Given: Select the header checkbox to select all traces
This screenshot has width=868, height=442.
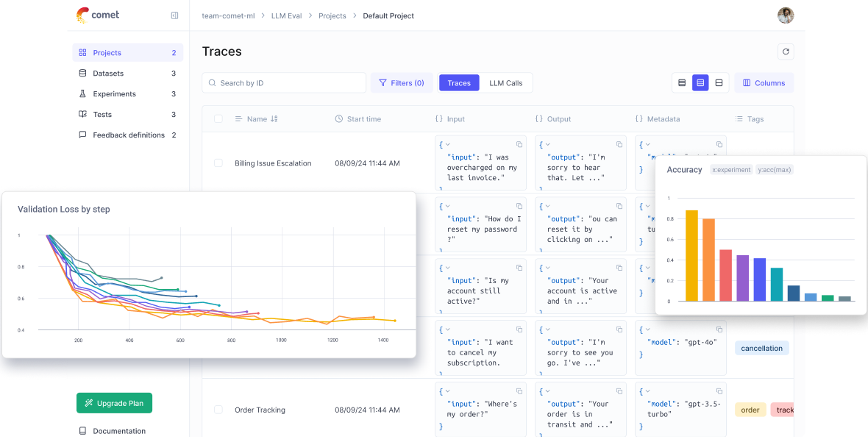Looking at the screenshot, I should (x=218, y=118).
